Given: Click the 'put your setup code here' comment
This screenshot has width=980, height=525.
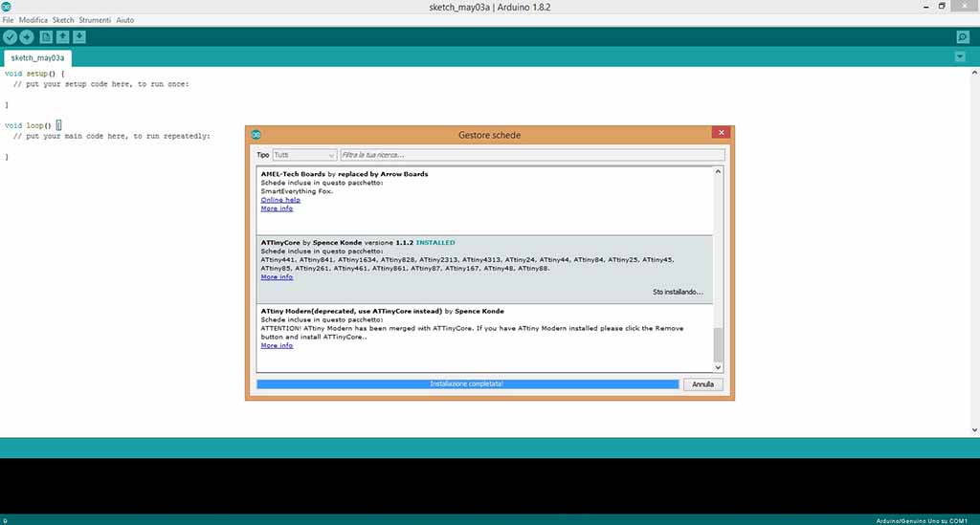Looking at the screenshot, I should pos(101,83).
